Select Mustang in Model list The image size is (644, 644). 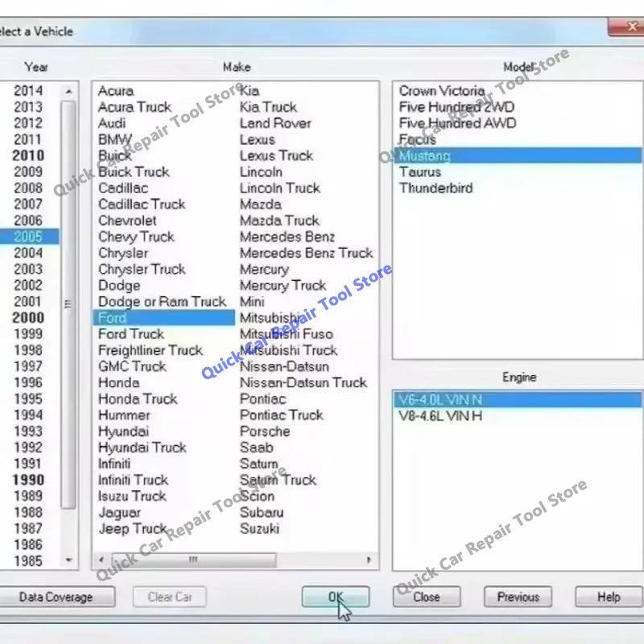click(518, 155)
